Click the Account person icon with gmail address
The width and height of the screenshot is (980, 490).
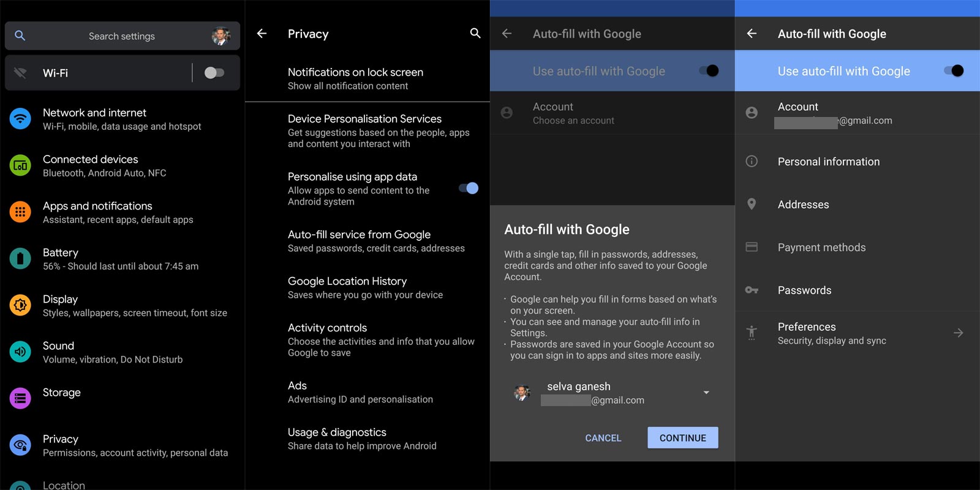pyautogui.click(x=752, y=113)
